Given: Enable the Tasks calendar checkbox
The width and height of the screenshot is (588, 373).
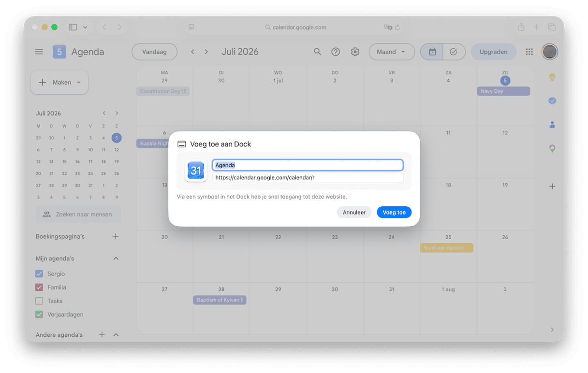Looking at the screenshot, I should click(x=39, y=301).
